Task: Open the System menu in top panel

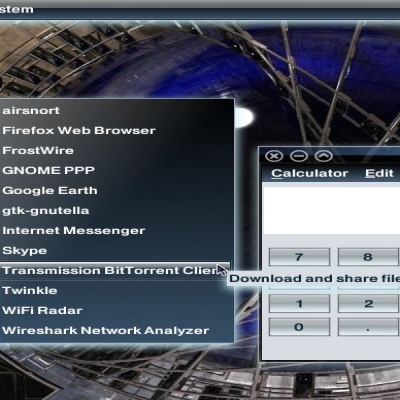Action: point(16,9)
